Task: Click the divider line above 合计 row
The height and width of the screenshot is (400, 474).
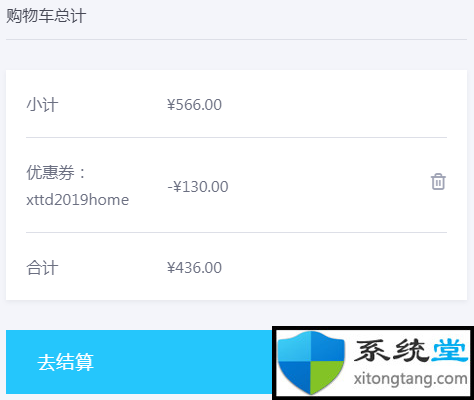Action: pyautogui.click(x=236, y=232)
